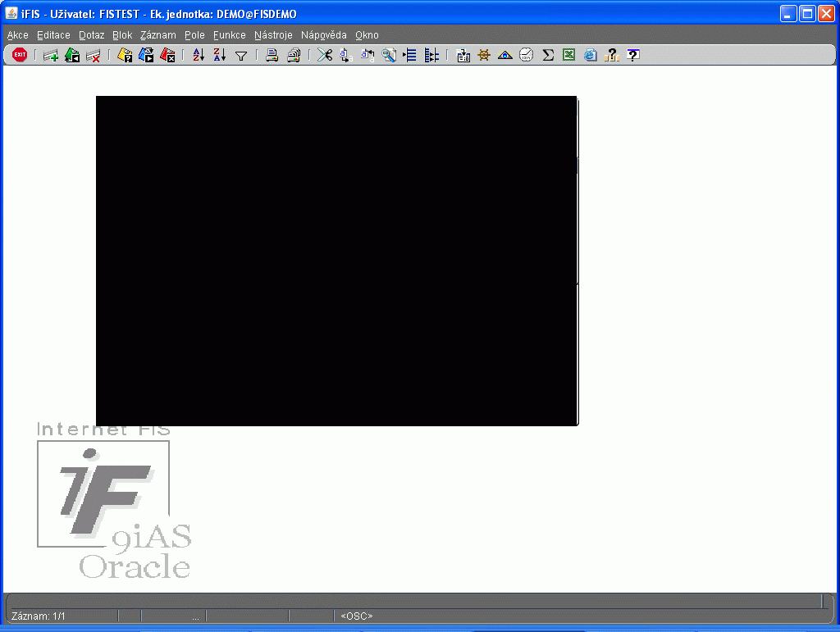Screen dimensions: 840x632
Task: Click the scissors cut icon
Action: pos(325,55)
